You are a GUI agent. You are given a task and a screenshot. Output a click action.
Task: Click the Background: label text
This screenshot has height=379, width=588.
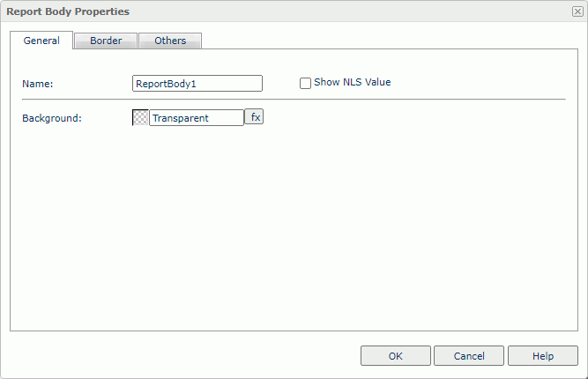(52, 118)
